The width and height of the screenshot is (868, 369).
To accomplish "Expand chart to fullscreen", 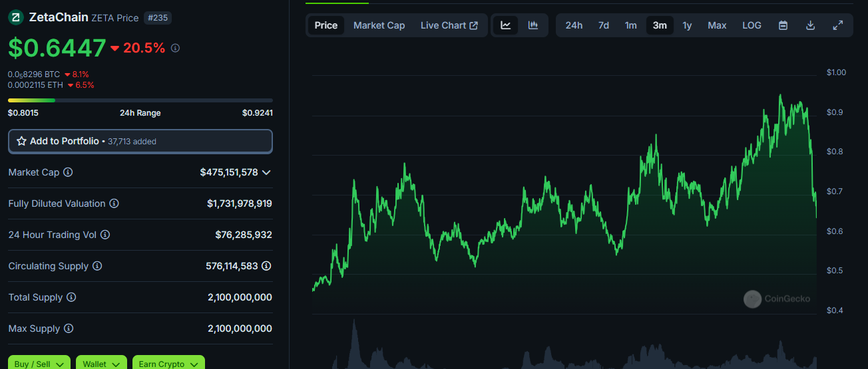I will coord(838,25).
